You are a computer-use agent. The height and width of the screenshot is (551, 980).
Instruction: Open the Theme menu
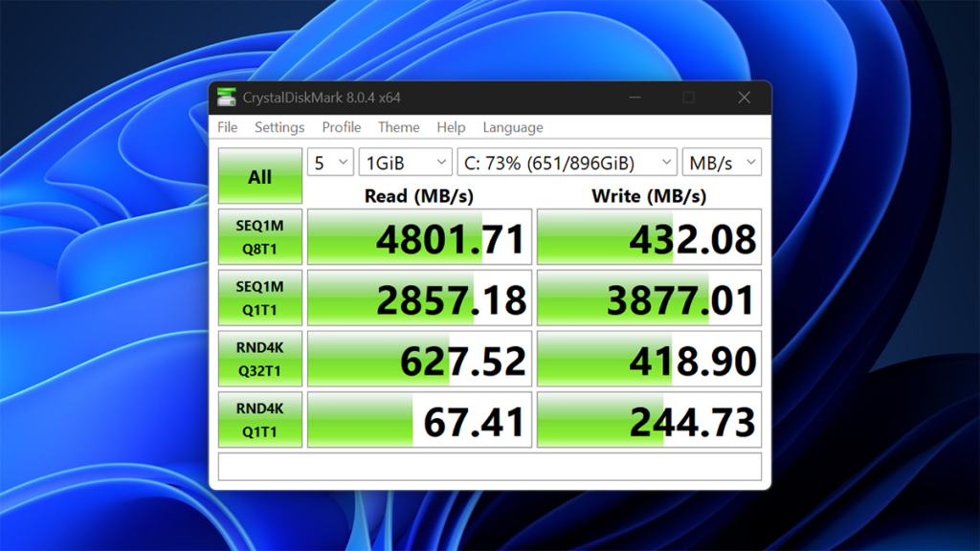398,127
